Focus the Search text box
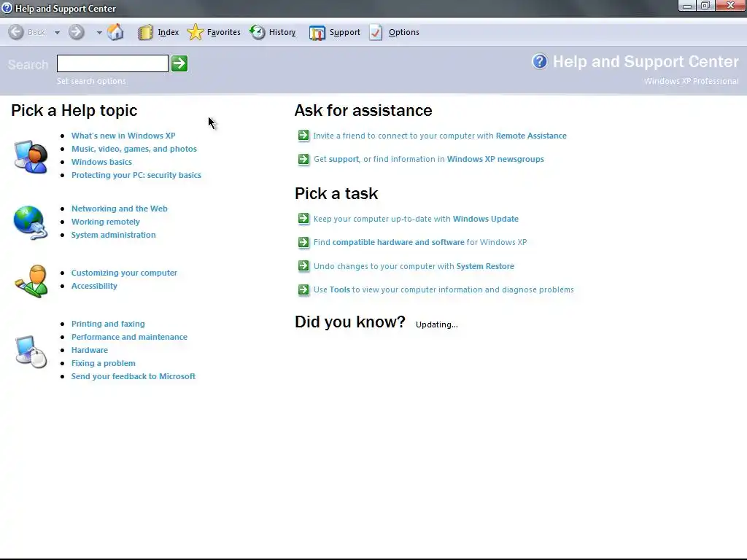Viewport: 747px width, 560px height. (112, 63)
